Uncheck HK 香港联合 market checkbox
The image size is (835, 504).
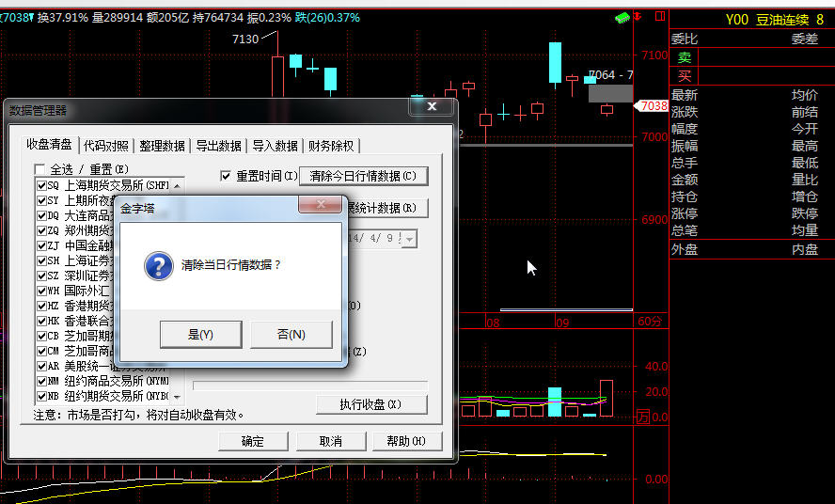point(41,321)
